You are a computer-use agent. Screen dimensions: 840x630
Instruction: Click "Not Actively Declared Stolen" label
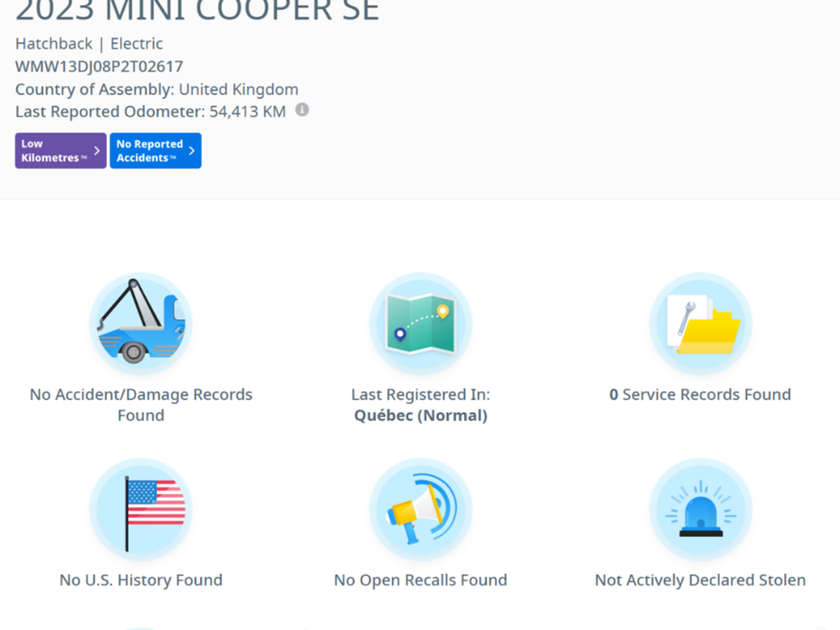(x=700, y=580)
